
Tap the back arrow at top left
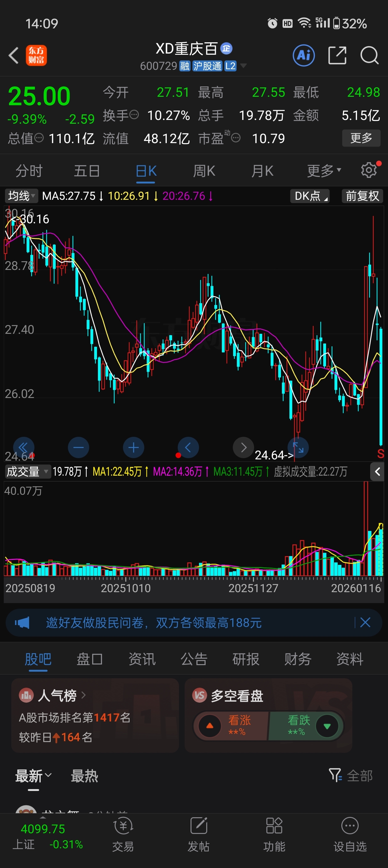coord(13,56)
